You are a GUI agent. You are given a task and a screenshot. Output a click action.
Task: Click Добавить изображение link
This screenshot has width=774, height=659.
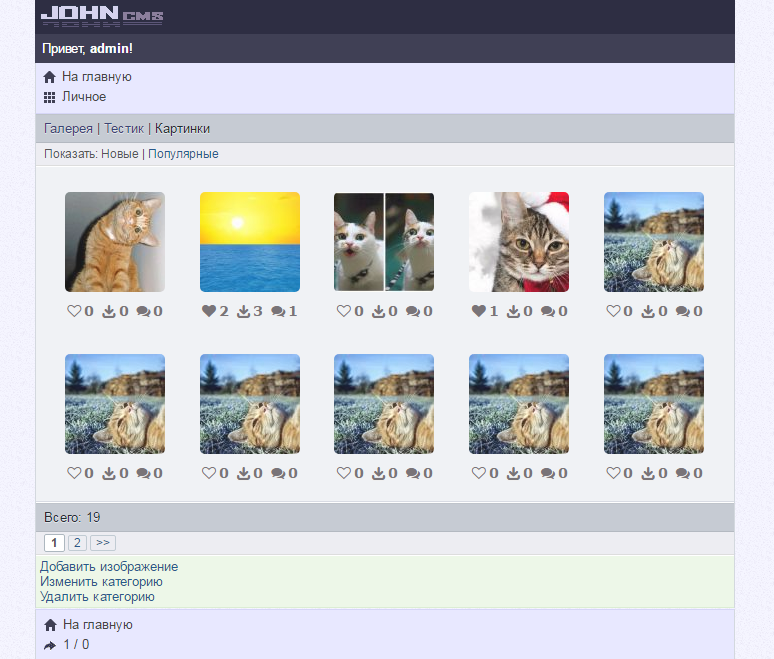[x=109, y=567]
